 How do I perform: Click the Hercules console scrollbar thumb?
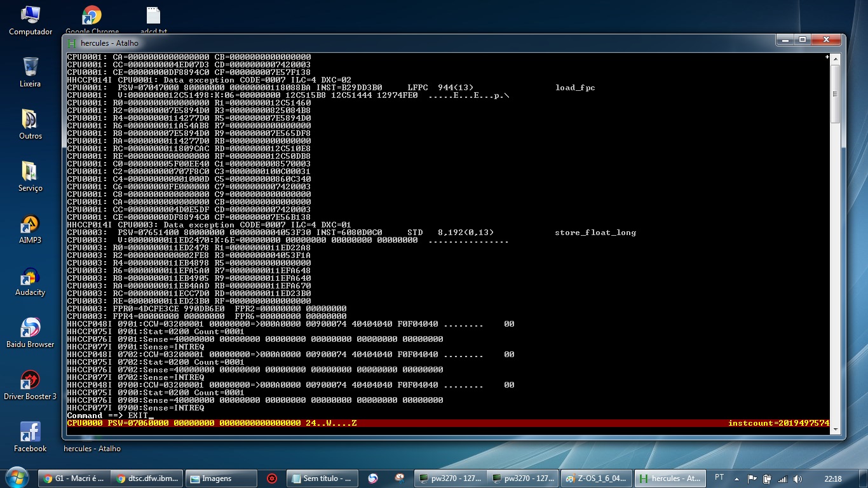pos(836,93)
